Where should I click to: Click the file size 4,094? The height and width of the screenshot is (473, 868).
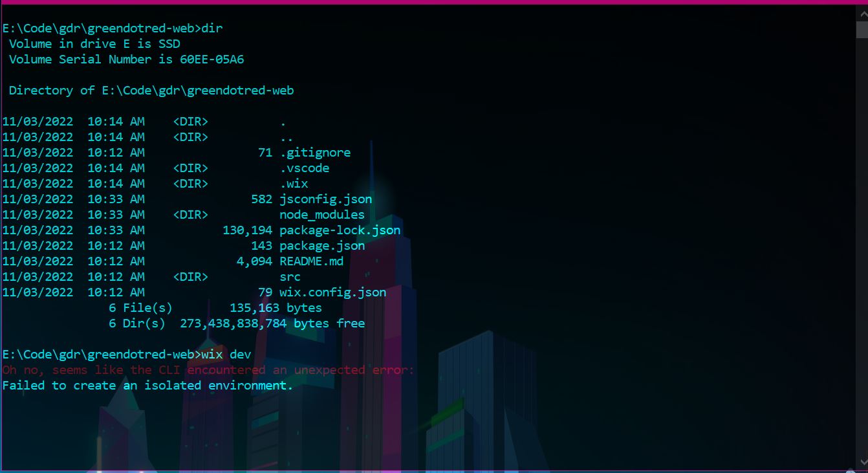pos(255,261)
